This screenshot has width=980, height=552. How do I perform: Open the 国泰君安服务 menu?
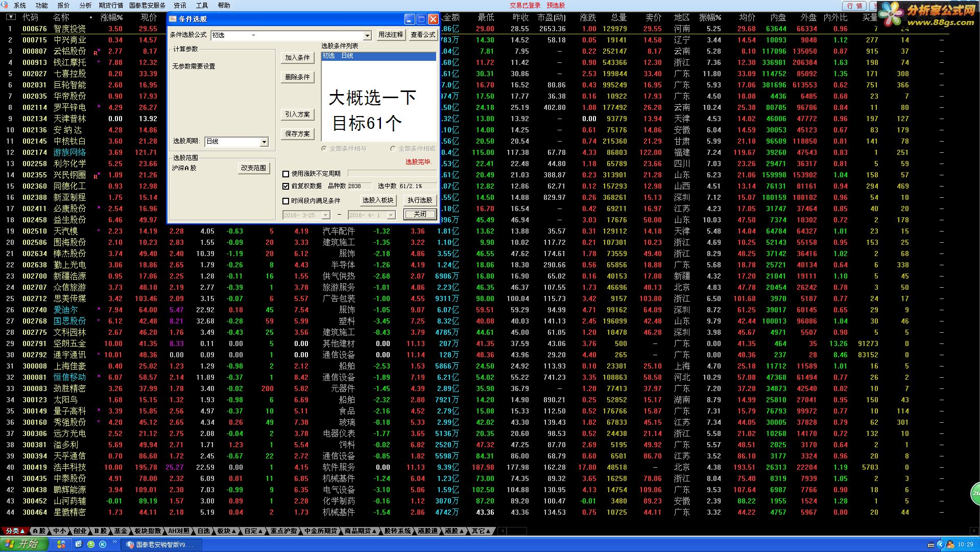[x=147, y=6]
